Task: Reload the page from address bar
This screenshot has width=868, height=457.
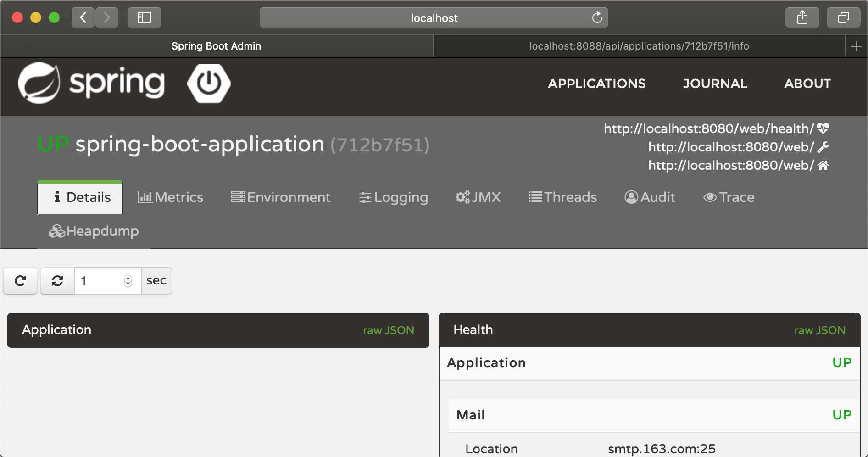Action: pos(597,18)
